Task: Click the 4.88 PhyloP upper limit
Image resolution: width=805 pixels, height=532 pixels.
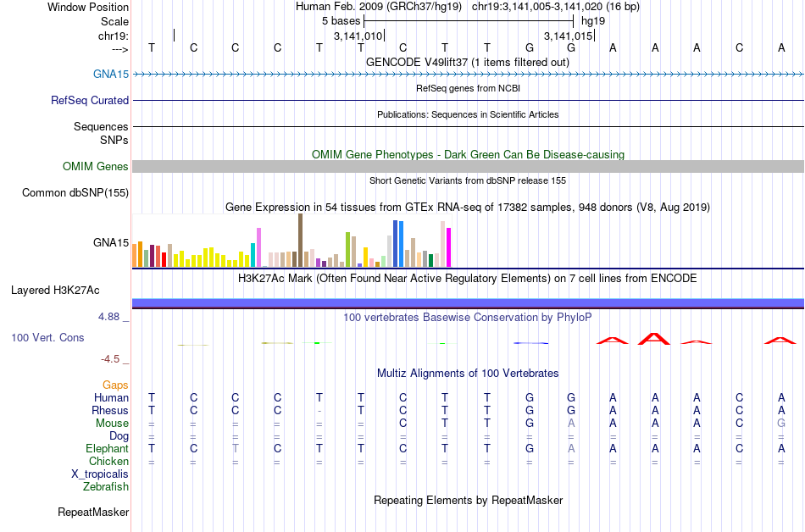Action: coord(108,317)
